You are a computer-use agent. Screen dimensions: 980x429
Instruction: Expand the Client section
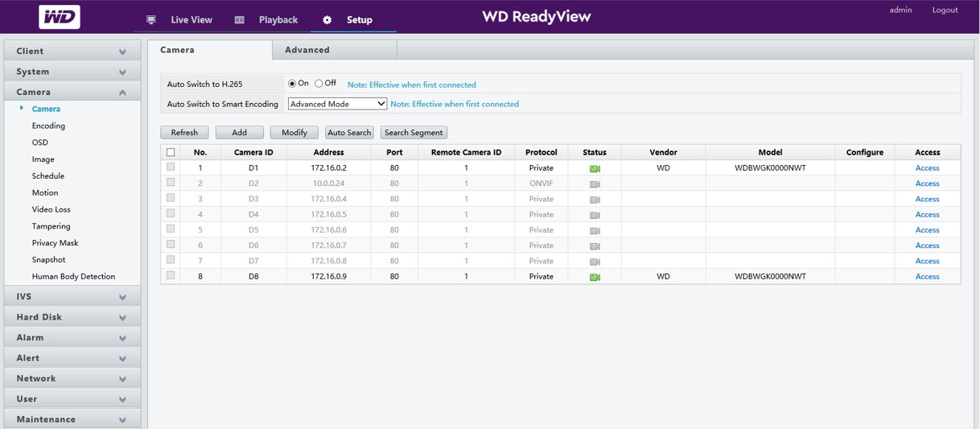point(72,51)
